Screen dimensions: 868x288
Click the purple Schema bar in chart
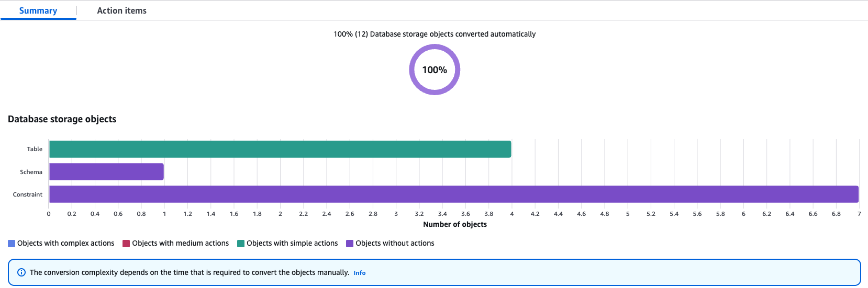coord(106,171)
